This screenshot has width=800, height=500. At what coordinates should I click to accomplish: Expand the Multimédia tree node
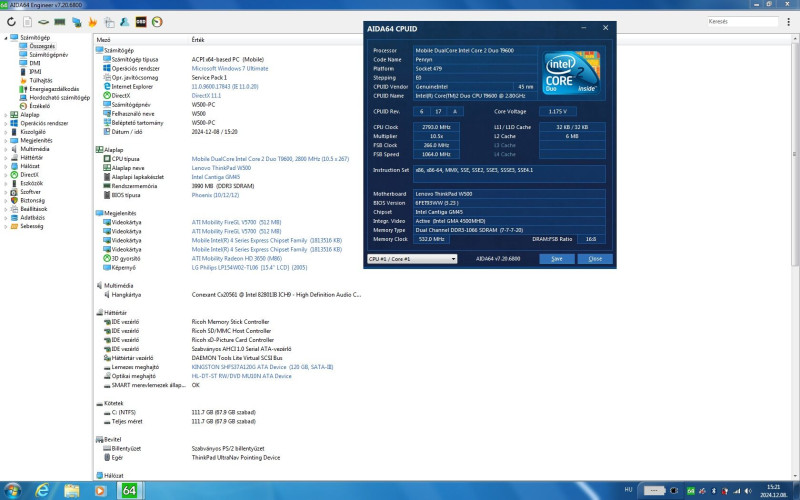(x=6, y=149)
